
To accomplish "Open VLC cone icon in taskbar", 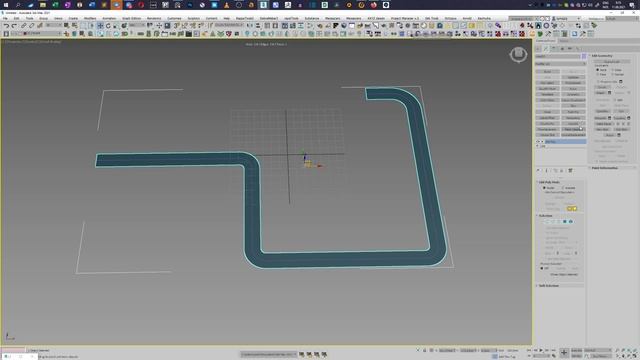I will point(227,5).
